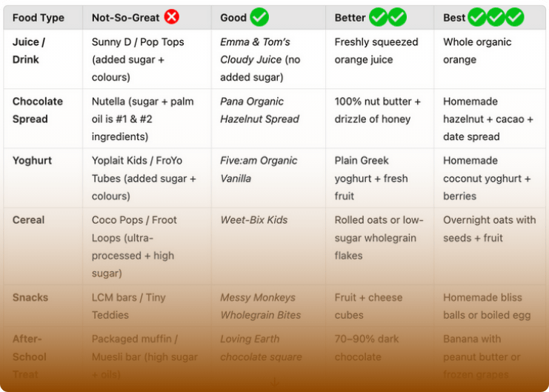Click the red X icon beside Not-So-Great

point(172,17)
